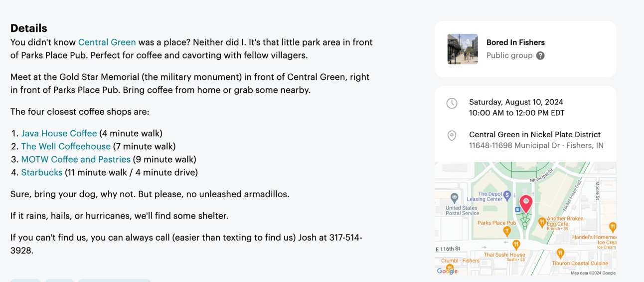Click the help question mark beside Public group

tap(540, 55)
